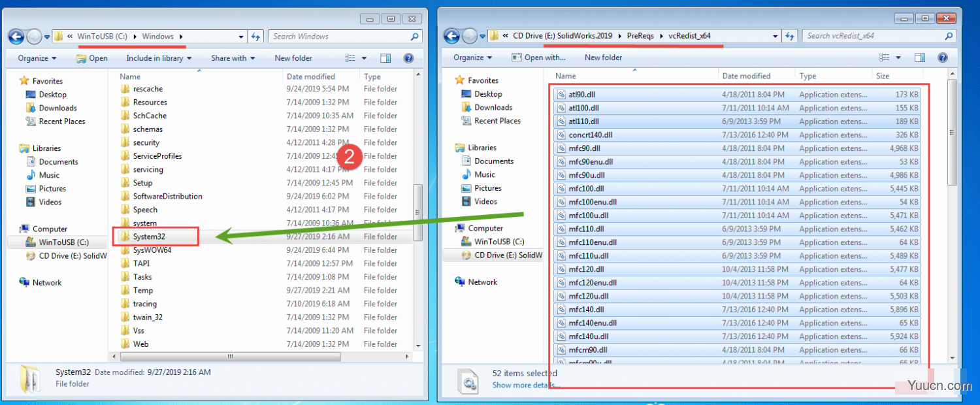Screen dimensions: 980x405
Task: Change view icon in vcRedist_x64 window
Action: (885, 57)
